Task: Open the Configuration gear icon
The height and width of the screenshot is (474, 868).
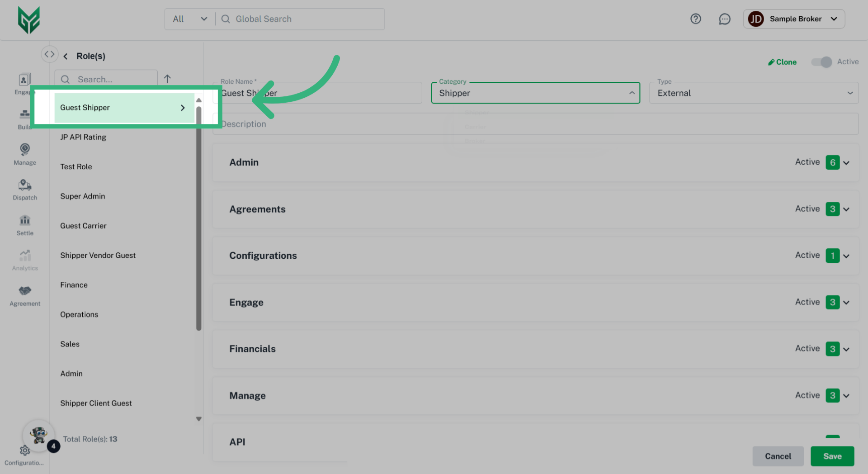Action: tap(24, 451)
